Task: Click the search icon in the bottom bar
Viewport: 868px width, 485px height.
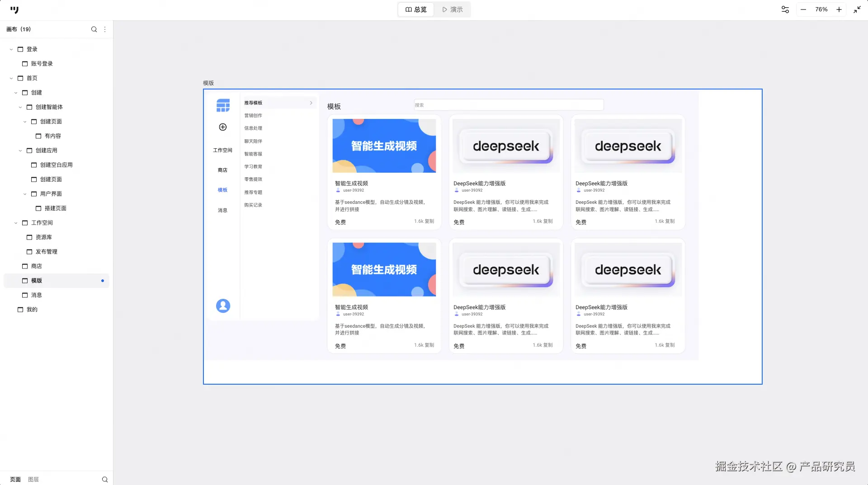Action: [x=105, y=480]
